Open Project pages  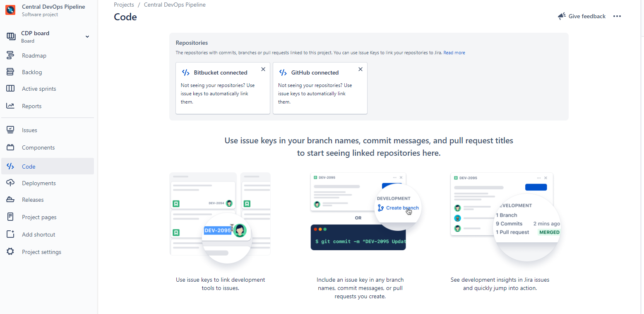tap(39, 217)
